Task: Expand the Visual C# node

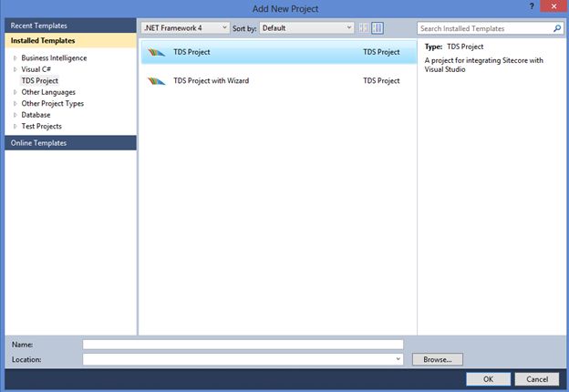Action: [15, 69]
